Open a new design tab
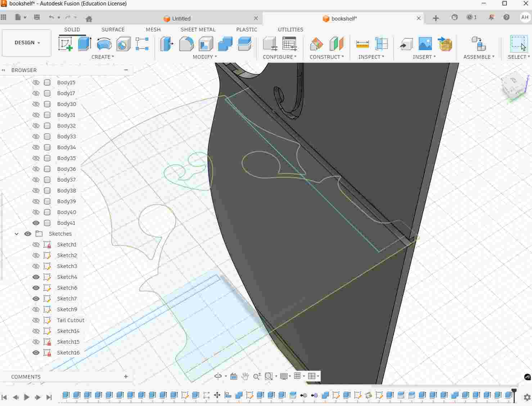532x406 pixels. (436, 18)
